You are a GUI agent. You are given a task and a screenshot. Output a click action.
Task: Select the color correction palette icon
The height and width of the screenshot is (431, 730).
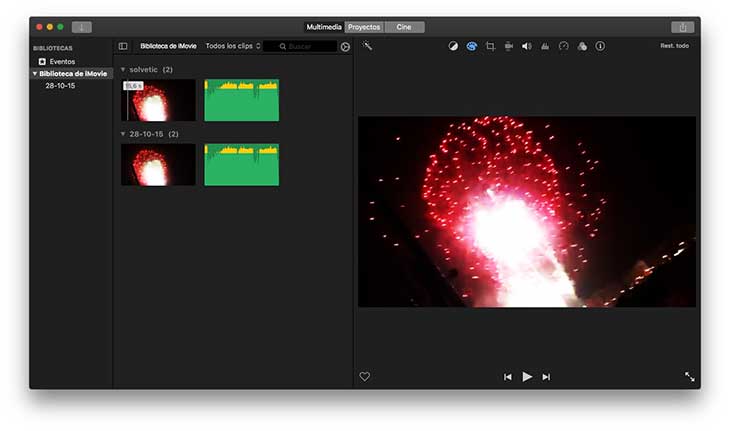(472, 46)
